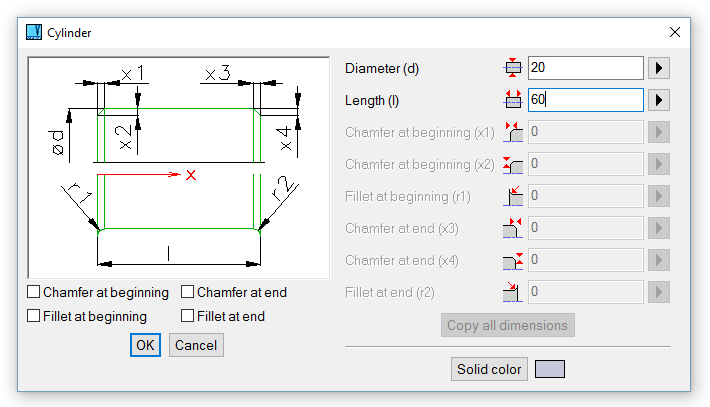
Task: Open the arrow menu beside Diameter field
Action: (x=658, y=68)
